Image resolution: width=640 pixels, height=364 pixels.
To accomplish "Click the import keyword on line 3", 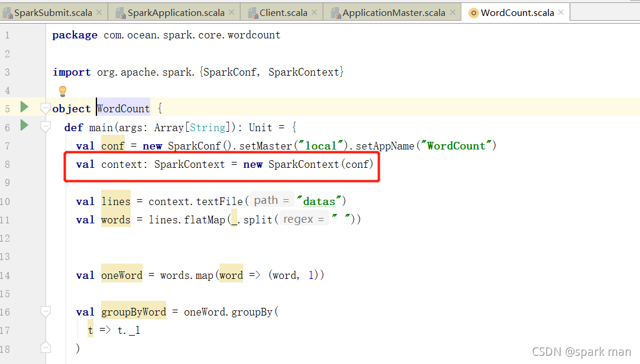I will [72, 73].
